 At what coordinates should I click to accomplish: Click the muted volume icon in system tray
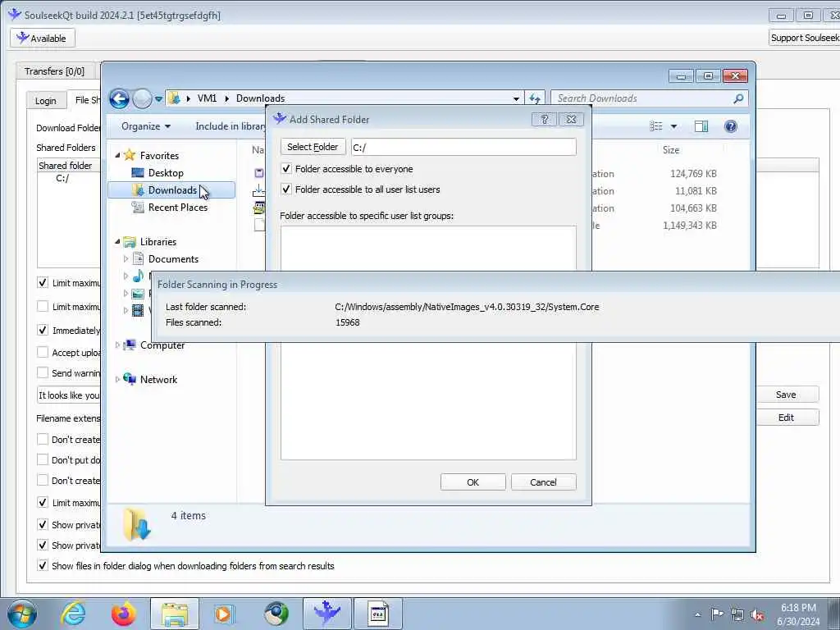pyautogui.click(x=757, y=614)
